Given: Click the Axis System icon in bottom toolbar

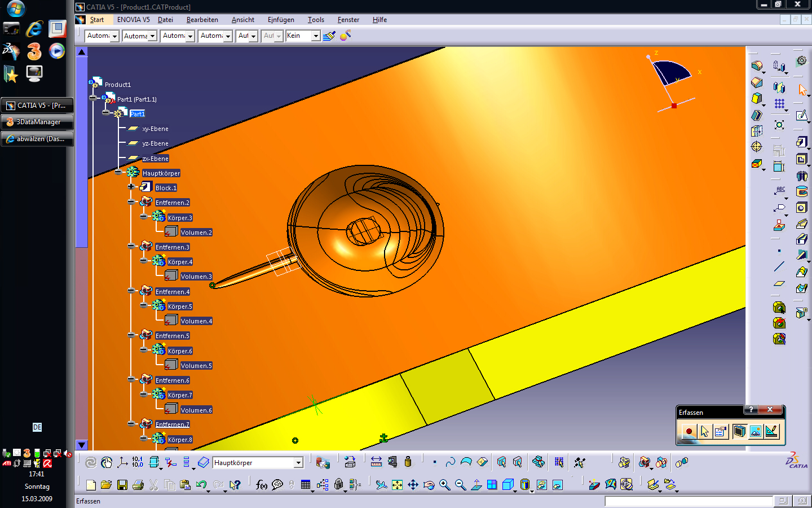Looking at the screenshot, I should point(122,462).
